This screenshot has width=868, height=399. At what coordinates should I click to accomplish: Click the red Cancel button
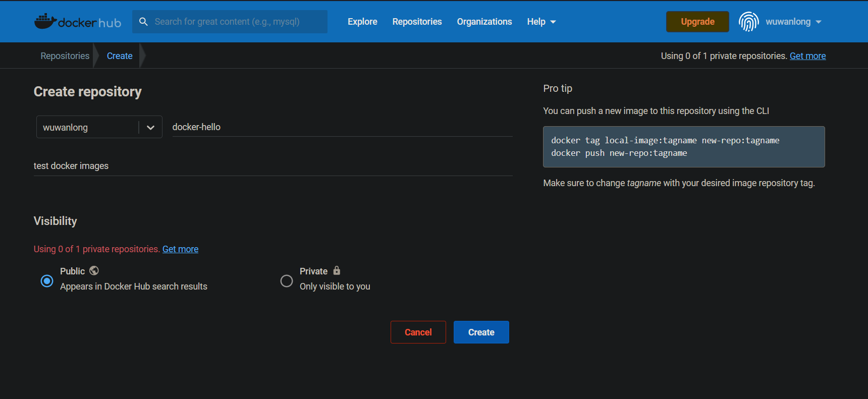[418, 332]
